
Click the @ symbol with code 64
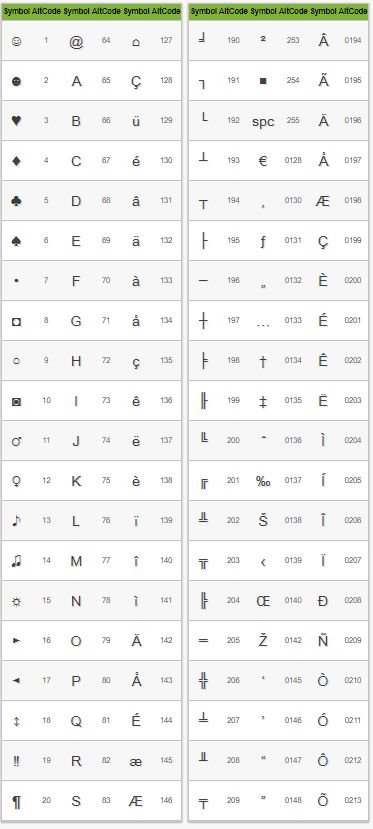click(77, 41)
